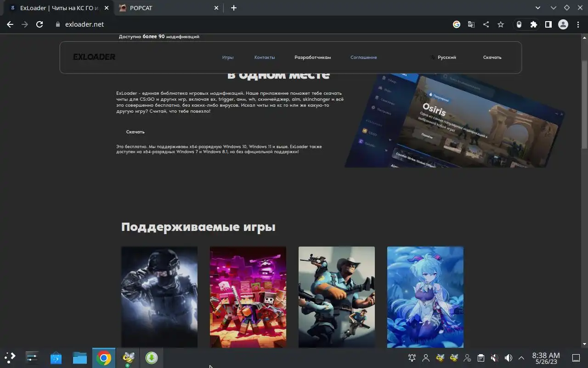Open the Соглашение nav link
The height and width of the screenshot is (368, 588).
point(364,57)
